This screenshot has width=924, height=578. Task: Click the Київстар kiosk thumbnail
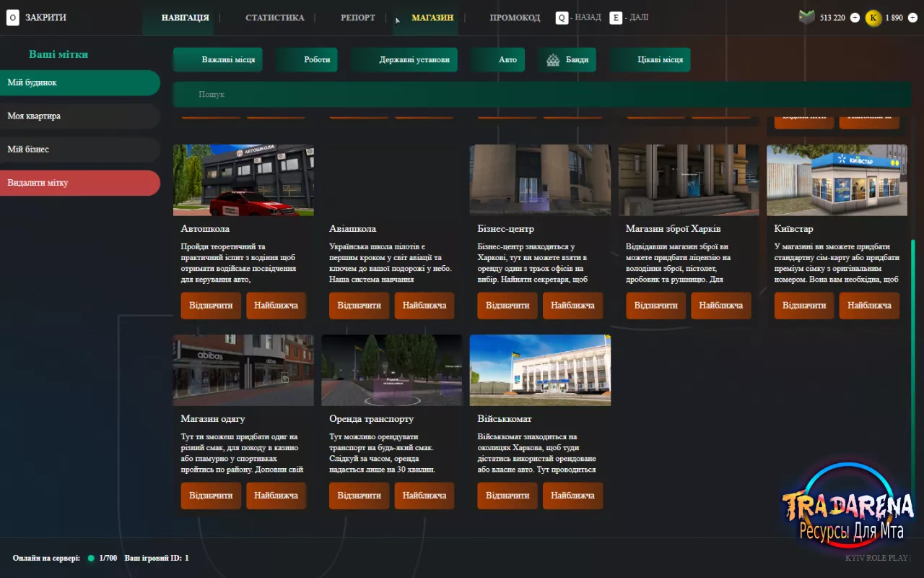tap(837, 180)
